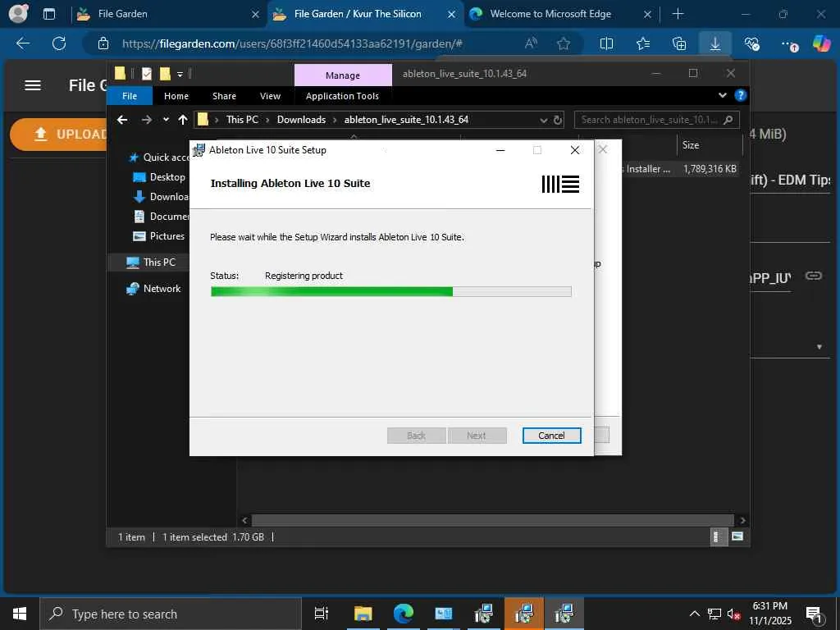Select the Manage contextual tab

[x=343, y=75]
